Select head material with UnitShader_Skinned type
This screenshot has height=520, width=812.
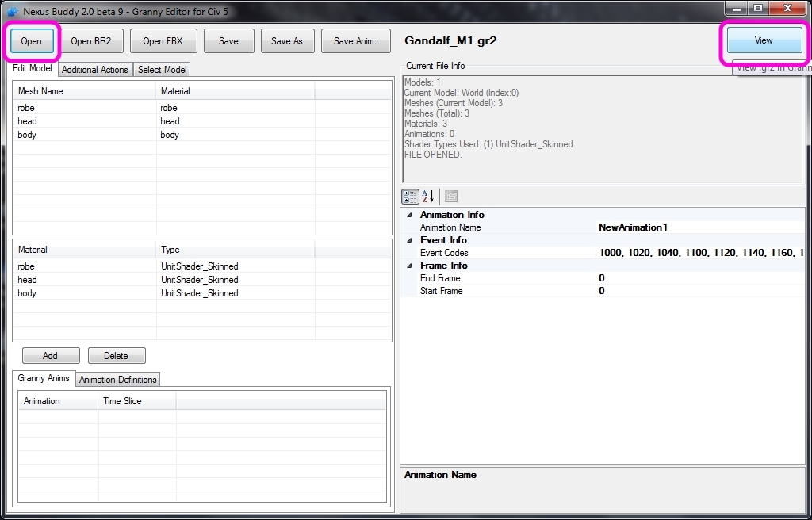tap(202, 280)
